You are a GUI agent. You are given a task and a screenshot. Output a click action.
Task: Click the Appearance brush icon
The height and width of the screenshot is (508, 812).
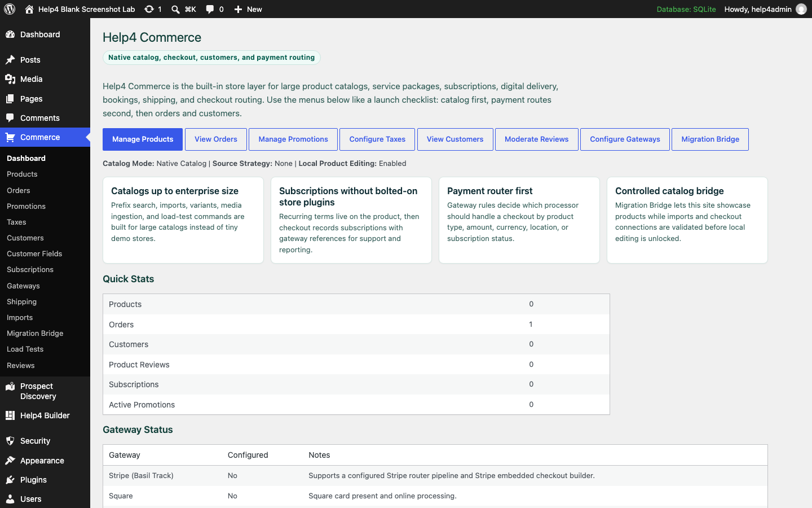(10, 461)
